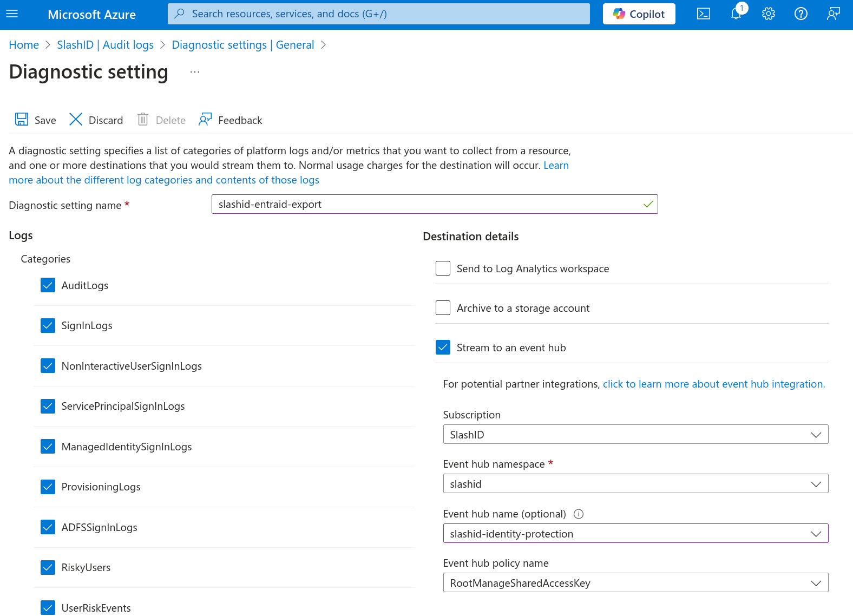Click the Diagnostic setting name field
This screenshot has width=853, height=616.
pos(435,204)
